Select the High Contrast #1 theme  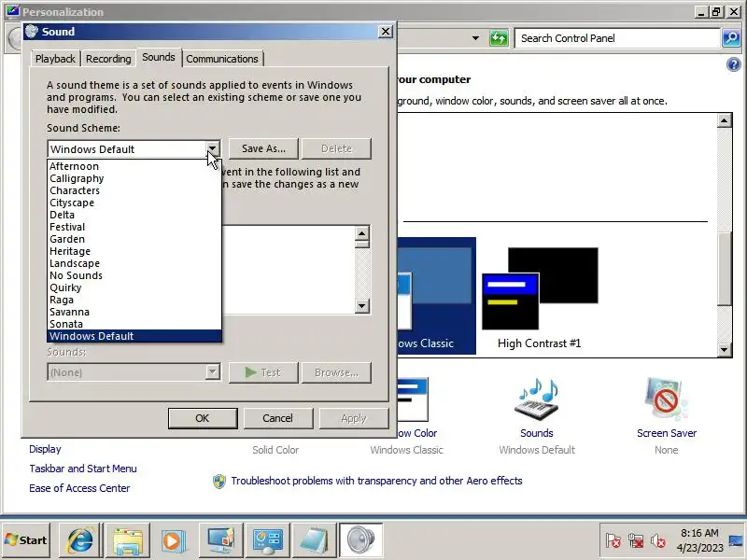pyautogui.click(x=540, y=298)
